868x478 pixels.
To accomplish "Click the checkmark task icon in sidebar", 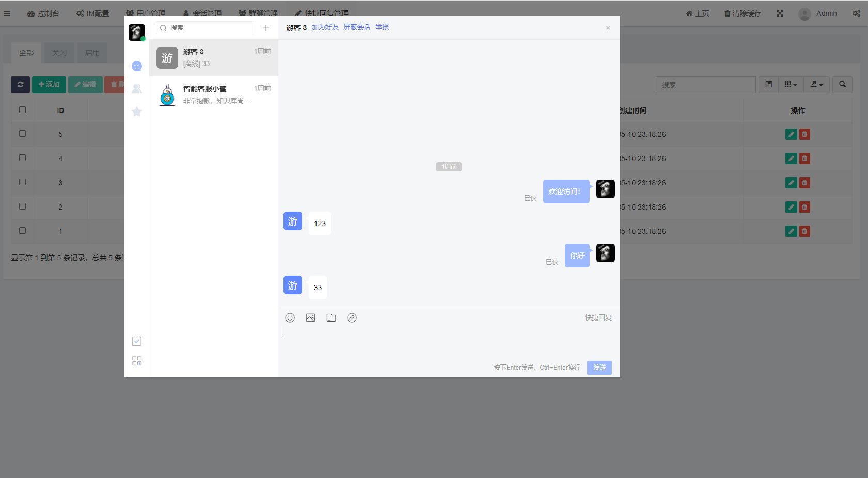I will [x=137, y=341].
